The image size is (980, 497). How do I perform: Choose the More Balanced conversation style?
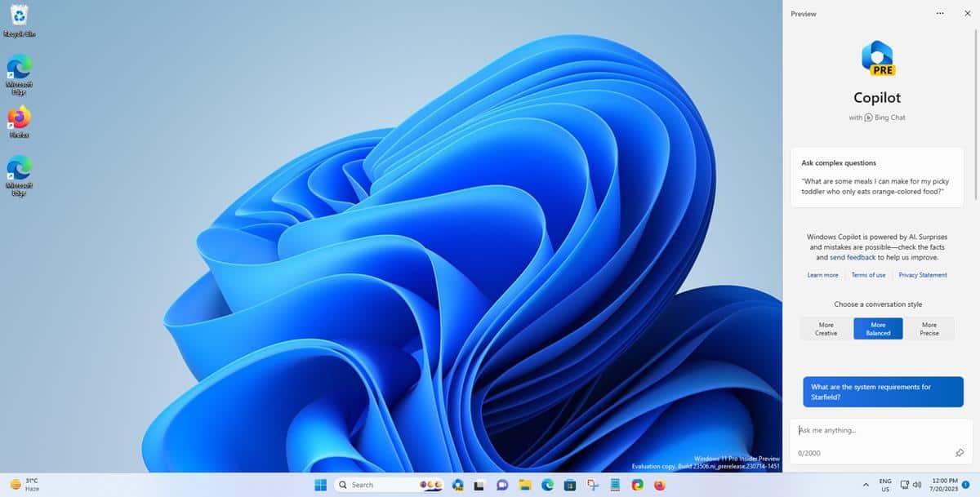tap(877, 328)
